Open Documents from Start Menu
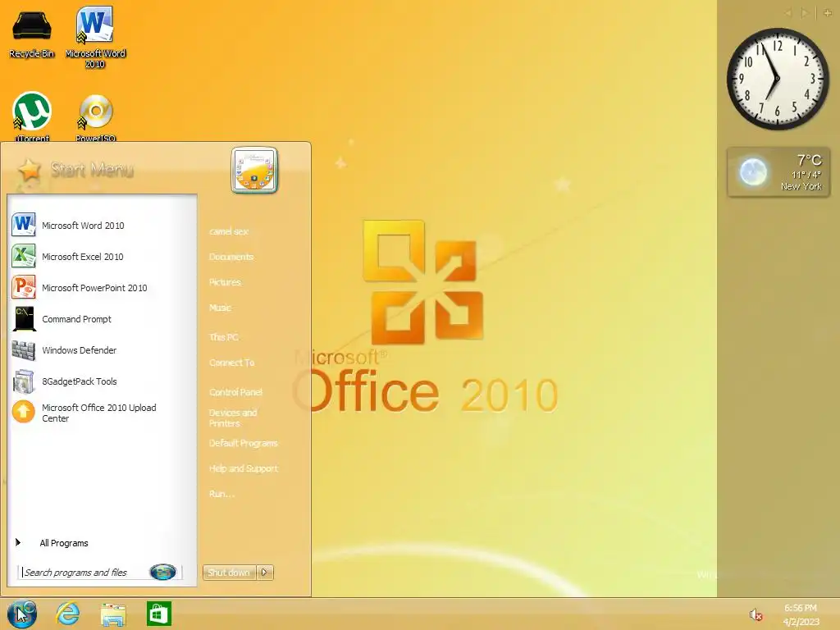Viewport: 840px width, 630px height. pos(231,257)
